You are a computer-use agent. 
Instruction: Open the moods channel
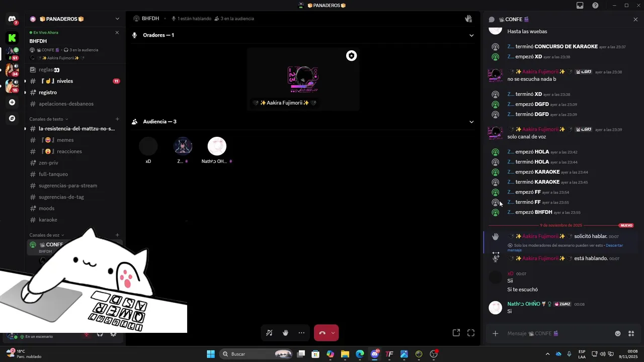coord(74,208)
